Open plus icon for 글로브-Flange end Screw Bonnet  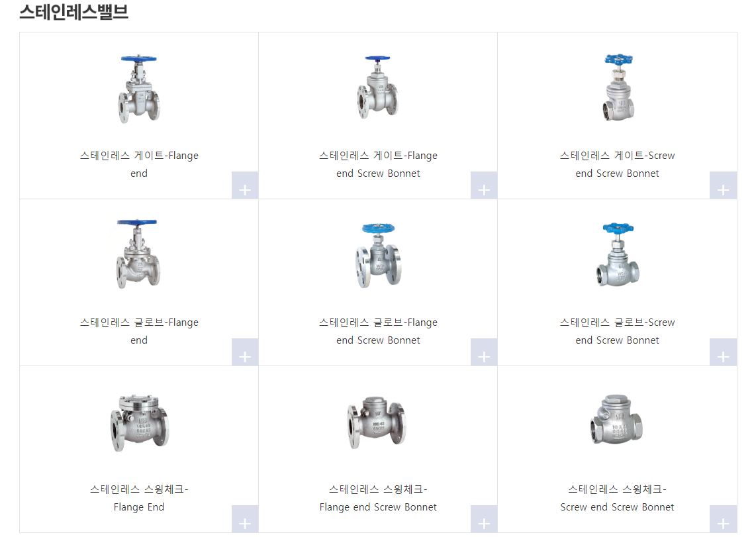(x=484, y=352)
